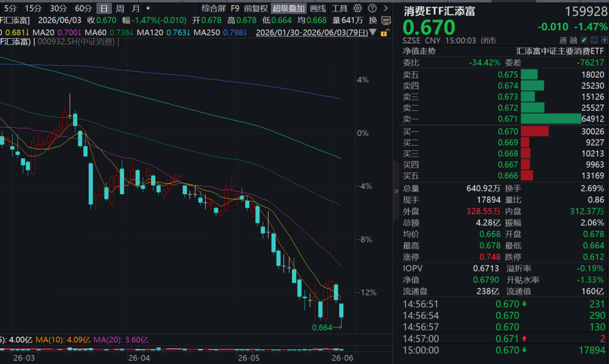Select the 月 monthly period tab
Screen dimensions: 609x364
point(135,8)
